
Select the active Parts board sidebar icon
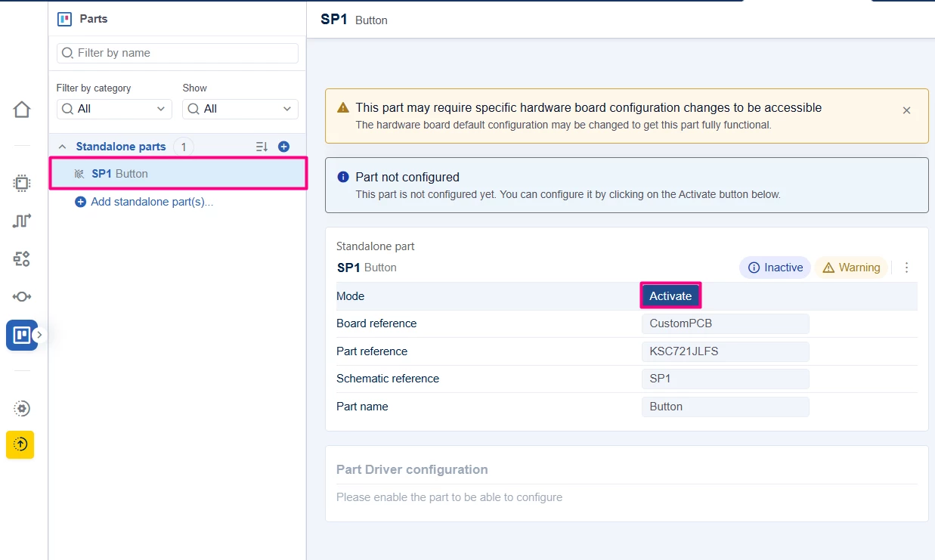tap(22, 335)
